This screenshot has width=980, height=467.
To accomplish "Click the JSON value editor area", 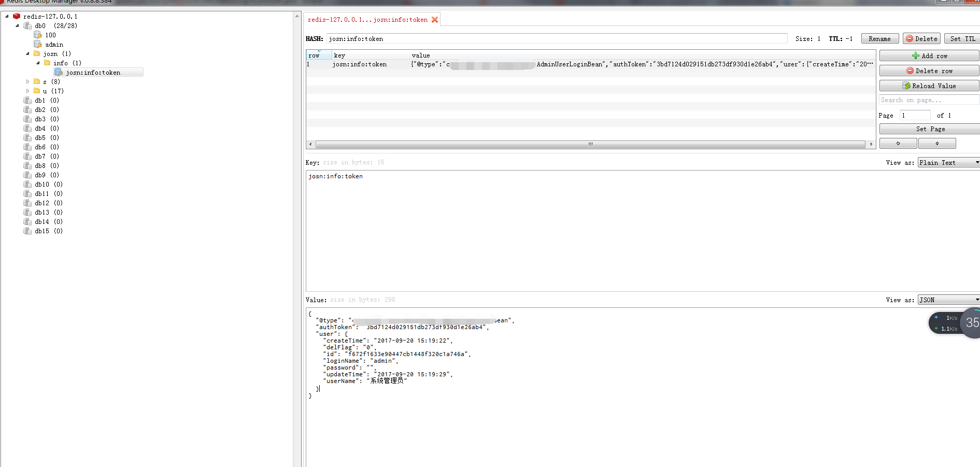I will click(643, 387).
